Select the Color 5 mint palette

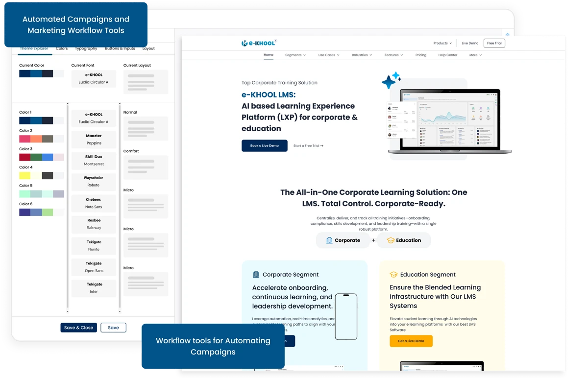pos(42,194)
